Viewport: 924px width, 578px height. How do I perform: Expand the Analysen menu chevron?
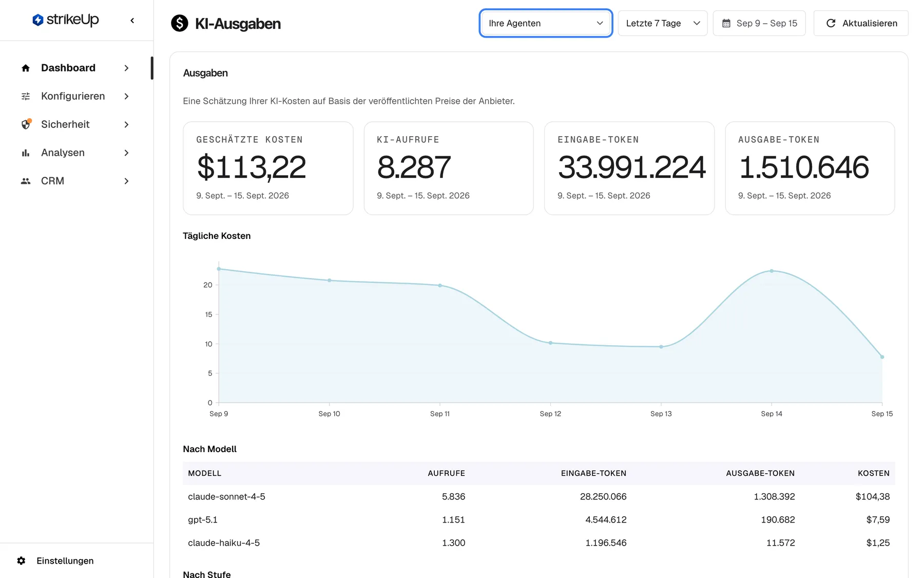pyautogui.click(x=126, y=153)
